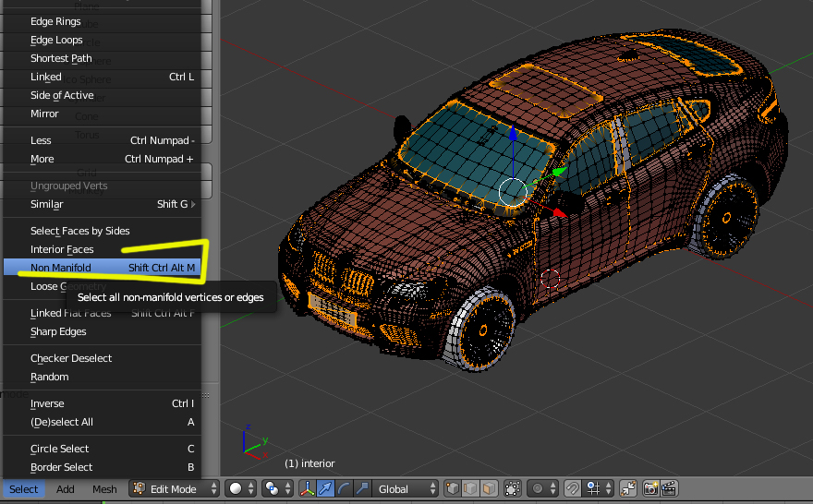Open the viewport shading sphere dropdown
Viewport: 813px width, 504px height.
coord(240,488)
